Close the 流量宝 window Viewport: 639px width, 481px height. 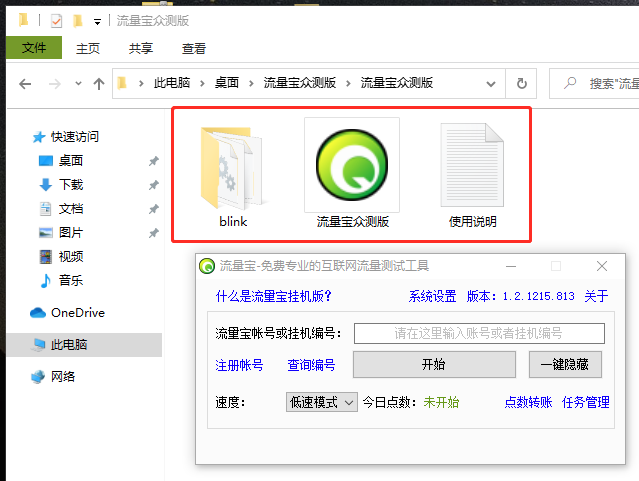602,266
